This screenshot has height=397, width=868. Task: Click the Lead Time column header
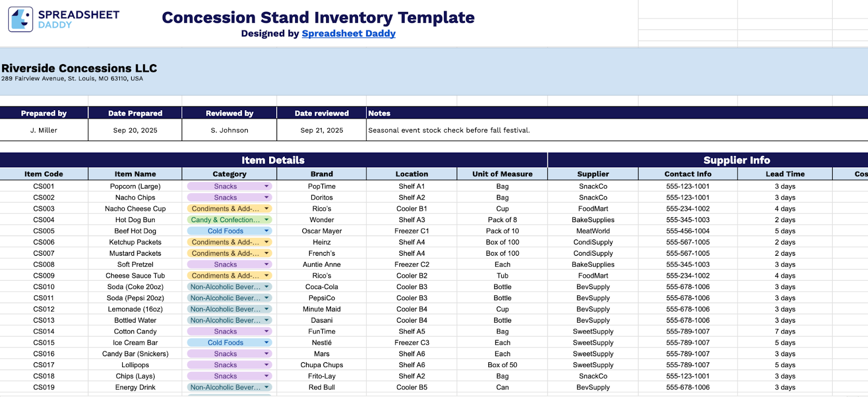[x=784, y=173]
